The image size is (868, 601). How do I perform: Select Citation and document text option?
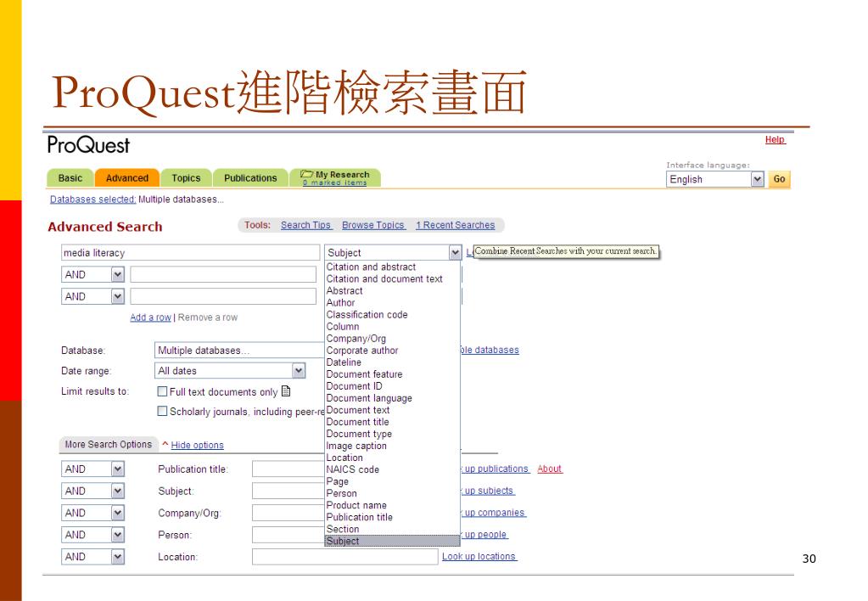[392, 279]
